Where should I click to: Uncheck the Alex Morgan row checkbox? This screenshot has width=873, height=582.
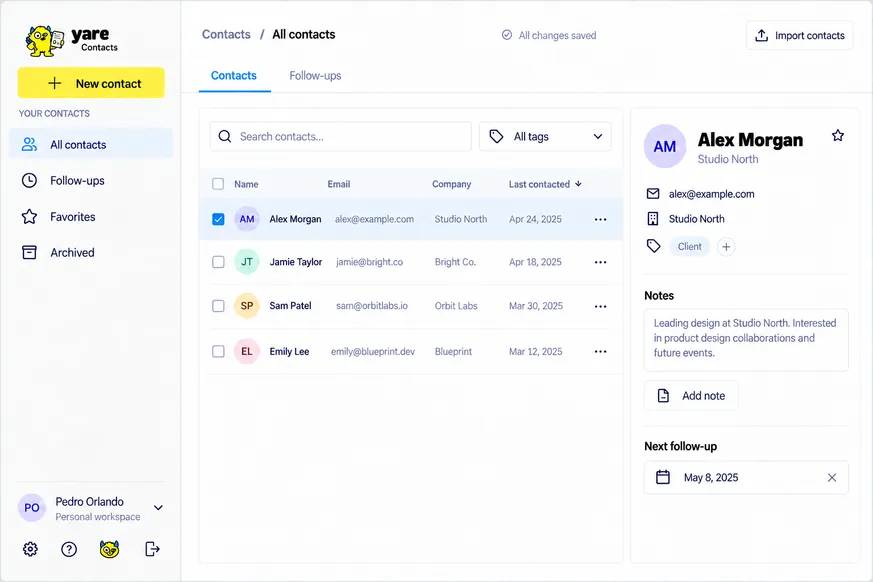[x=218, y=219]
